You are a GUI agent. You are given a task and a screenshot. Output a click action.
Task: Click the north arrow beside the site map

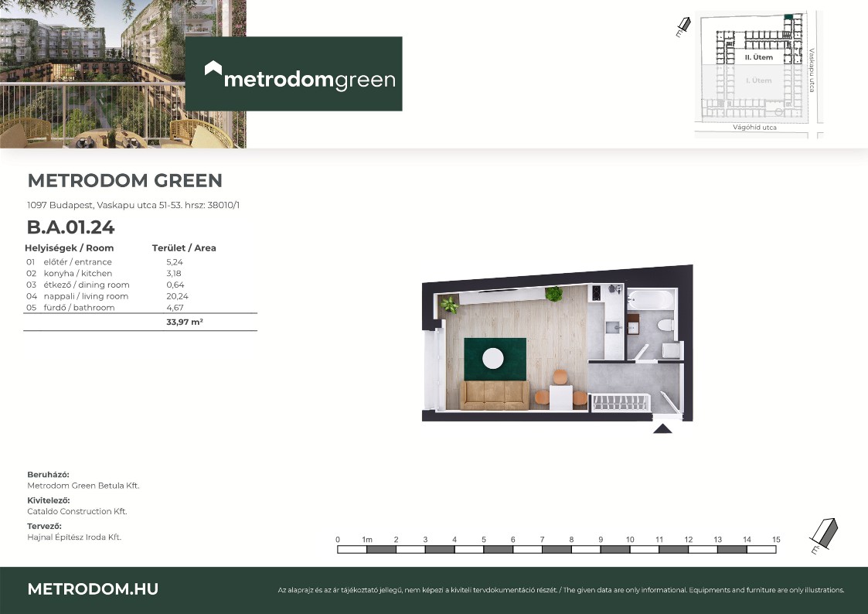[x=682, y=27]
